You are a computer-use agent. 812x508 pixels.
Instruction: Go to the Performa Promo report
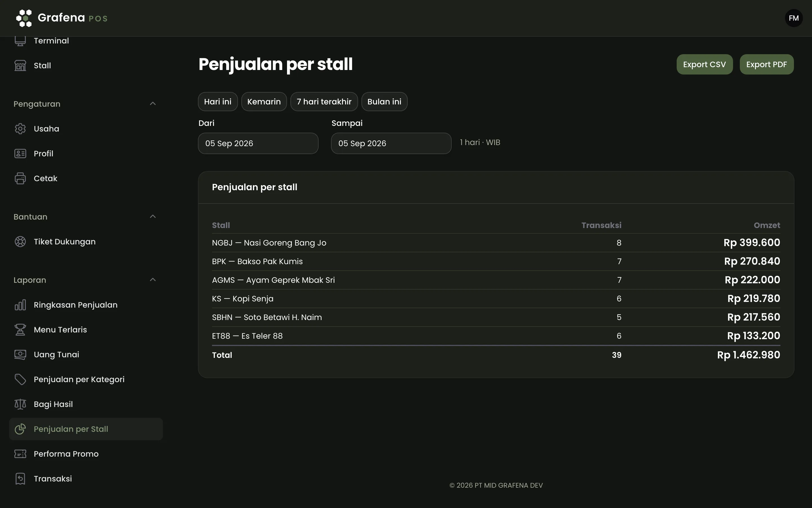point(86,454)
